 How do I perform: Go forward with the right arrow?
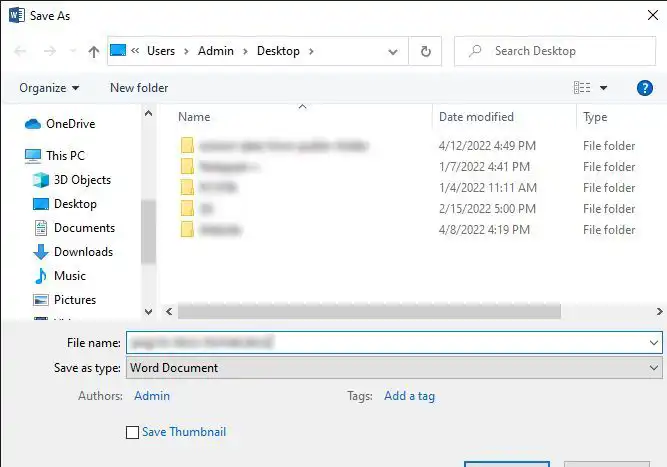tap(50, 51)
